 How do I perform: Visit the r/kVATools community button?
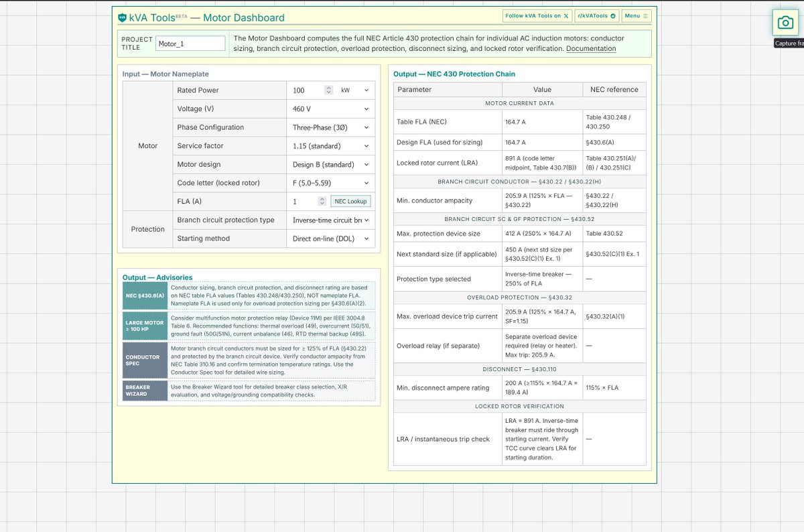(596, 16)
